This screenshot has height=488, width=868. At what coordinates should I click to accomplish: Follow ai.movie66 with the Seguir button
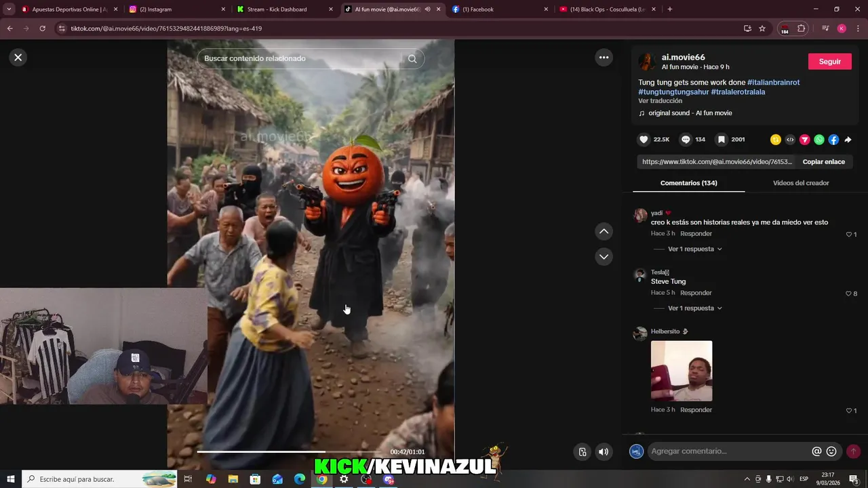point(829,61)
